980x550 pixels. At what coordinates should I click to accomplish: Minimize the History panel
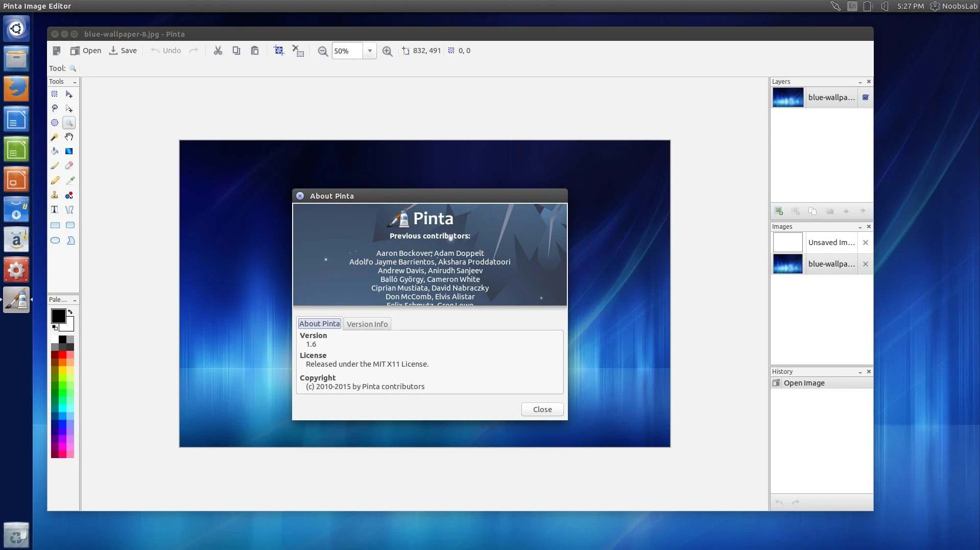(x=861, y=372)
